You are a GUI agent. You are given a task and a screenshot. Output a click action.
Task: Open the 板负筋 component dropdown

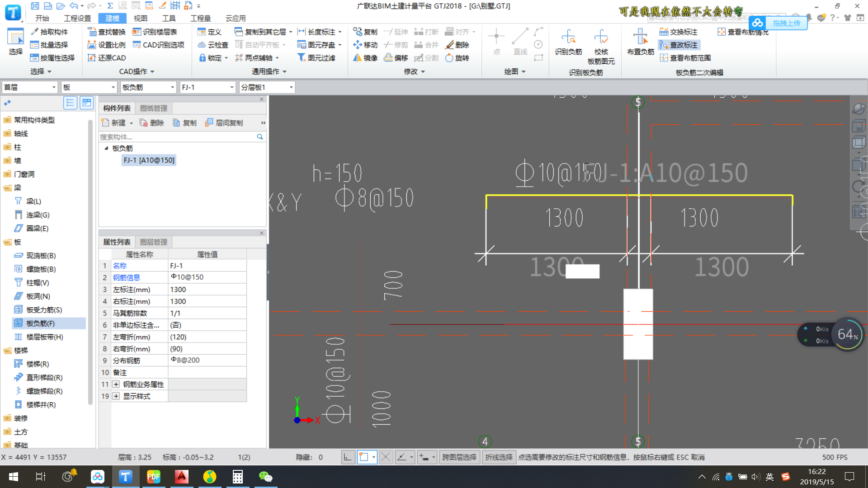tap(148, 87)
